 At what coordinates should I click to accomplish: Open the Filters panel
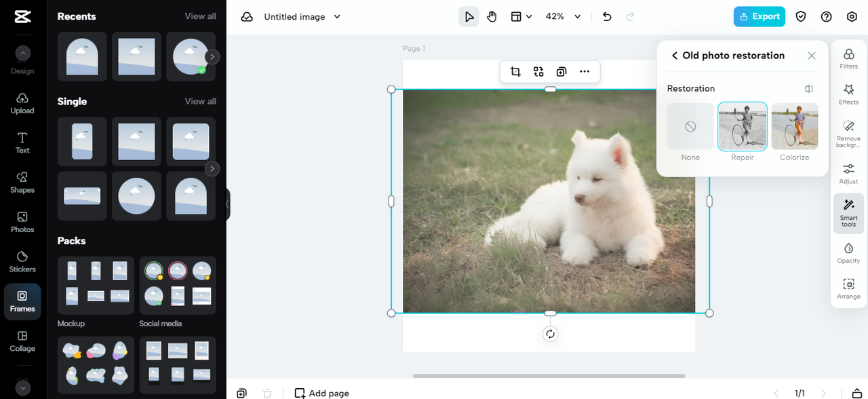point(848,58)
